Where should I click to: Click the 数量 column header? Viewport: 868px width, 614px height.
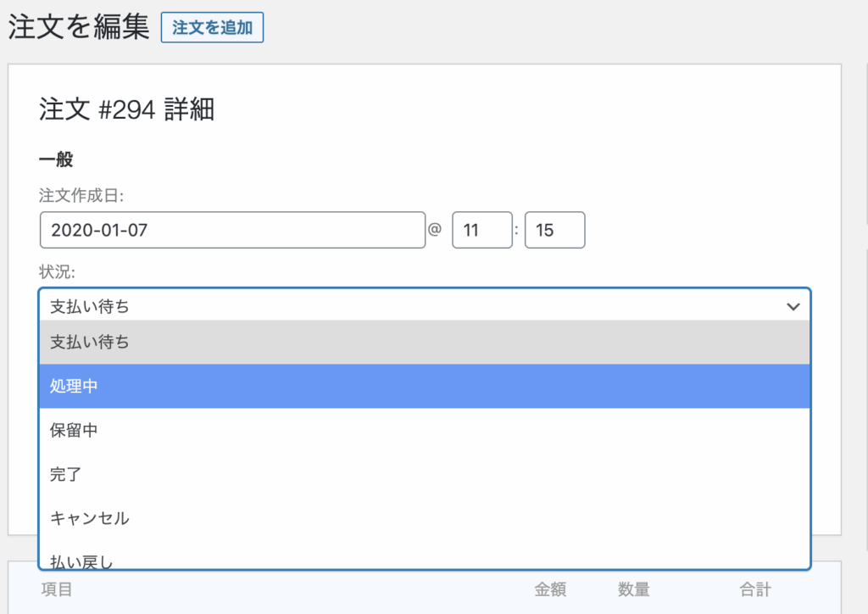pyautogui.click(x=633, y=589)
